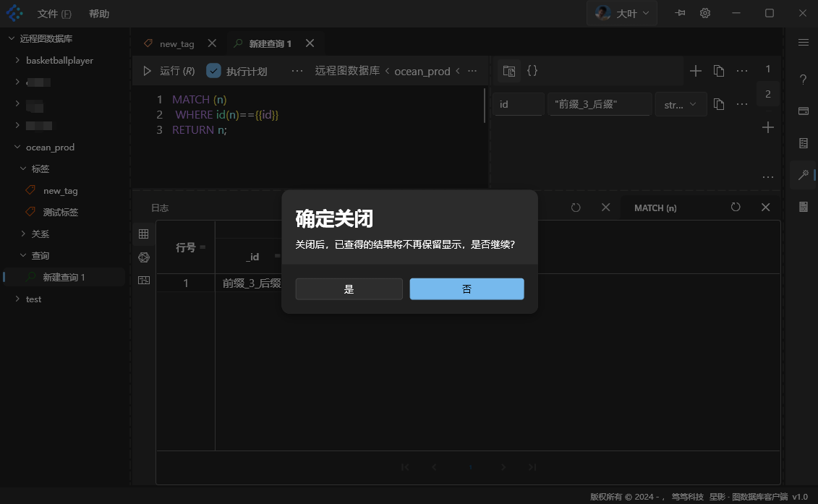
Task: Click the "前缀_3_后缀" parameter value field
Action: [600, 104]
